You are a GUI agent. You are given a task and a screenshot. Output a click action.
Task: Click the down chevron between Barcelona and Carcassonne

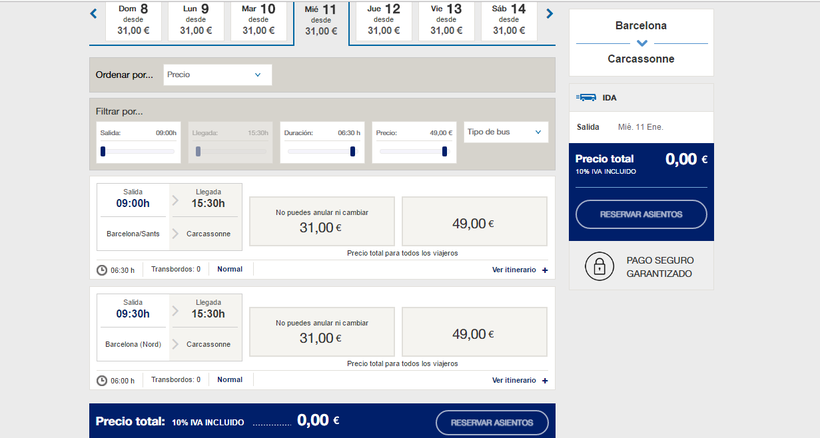(x=642, y=43)
